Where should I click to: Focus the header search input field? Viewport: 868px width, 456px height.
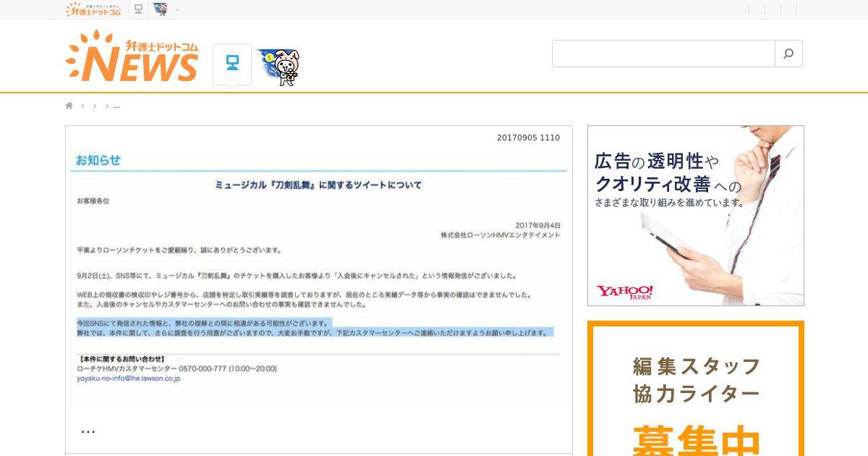click(x=663, y=54)
